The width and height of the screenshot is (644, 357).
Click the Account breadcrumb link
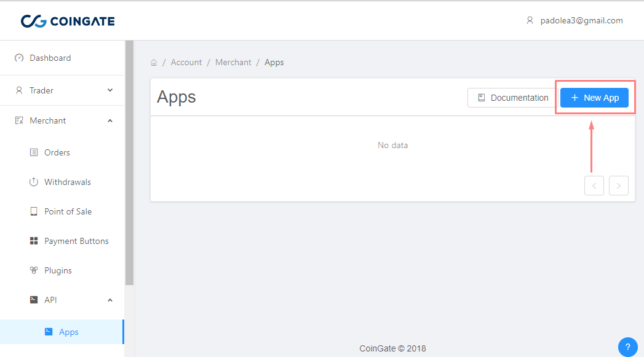click(x=186, y=63)
